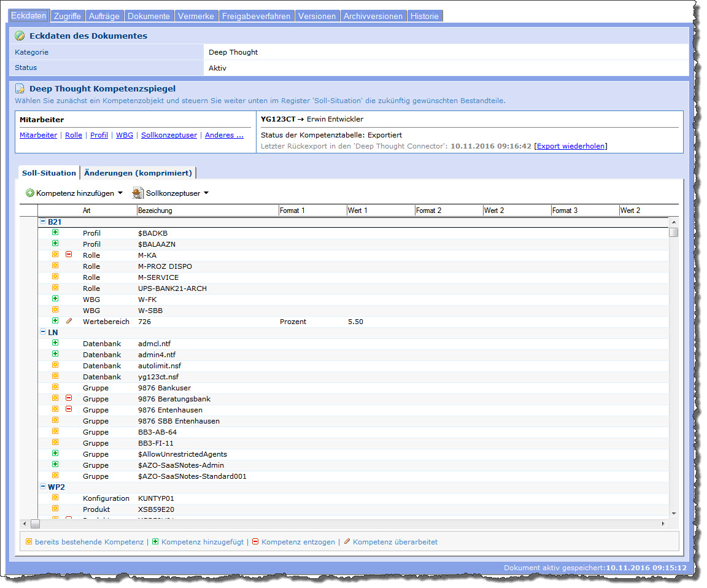Click the red minus icon on M-KA row
Viewport: 707px width, 588px height.
tap(69, 254)
